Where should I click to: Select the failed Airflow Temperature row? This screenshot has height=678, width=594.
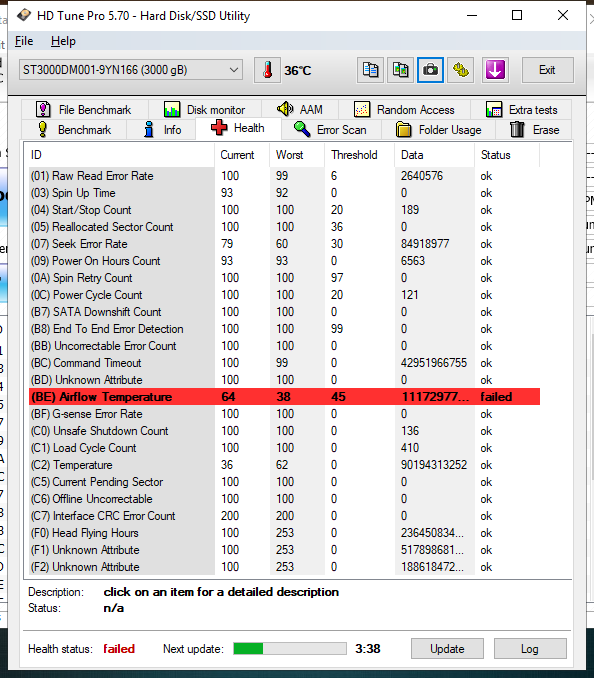[284, 397]
